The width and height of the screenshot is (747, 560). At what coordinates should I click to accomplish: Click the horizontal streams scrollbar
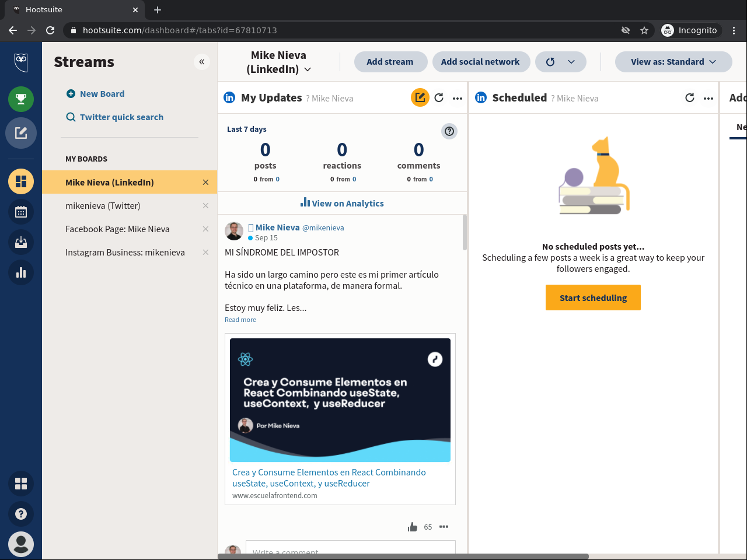pyautogui.click(x=403, y=556)
